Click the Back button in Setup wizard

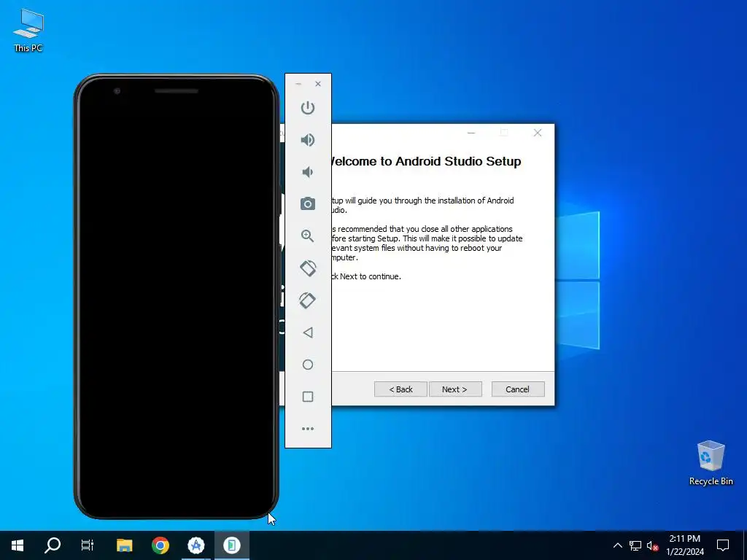coord(400,389)
